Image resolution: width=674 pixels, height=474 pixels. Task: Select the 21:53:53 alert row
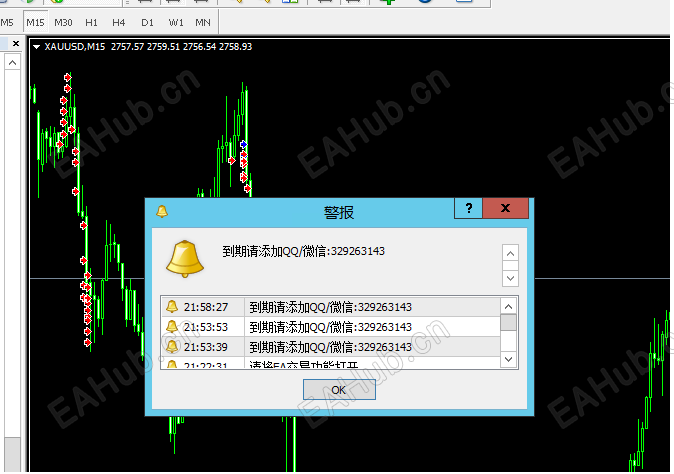(331, 327)
